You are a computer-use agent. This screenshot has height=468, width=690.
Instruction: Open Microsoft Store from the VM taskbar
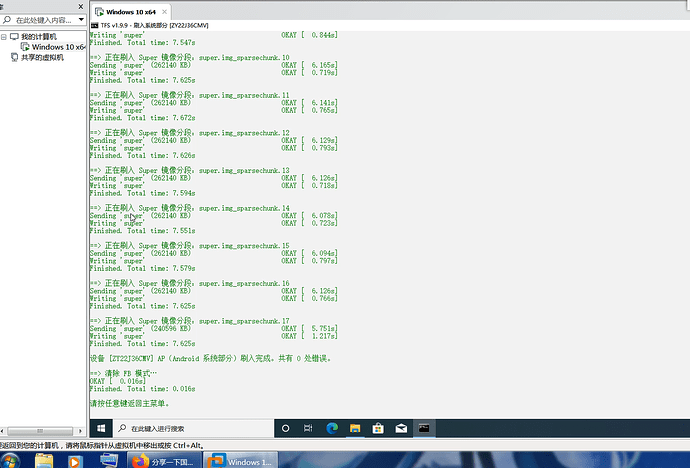[x=378, y=428]
